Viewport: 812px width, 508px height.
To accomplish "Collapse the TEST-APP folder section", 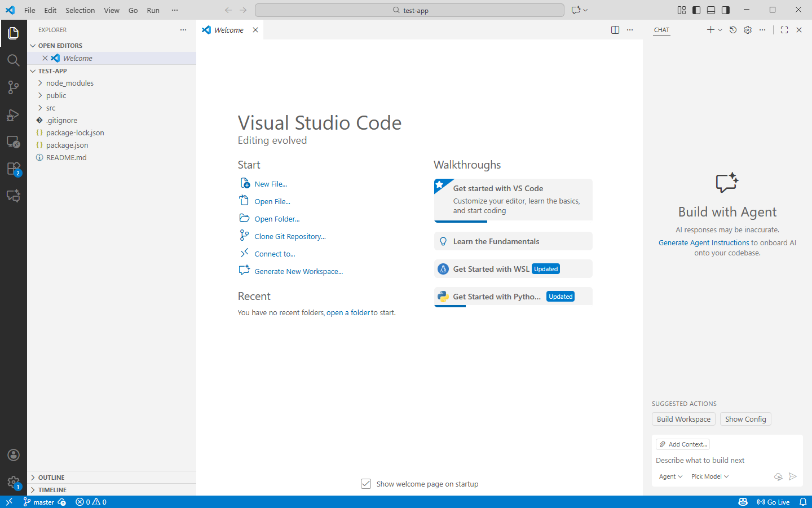I will point(112,71).
